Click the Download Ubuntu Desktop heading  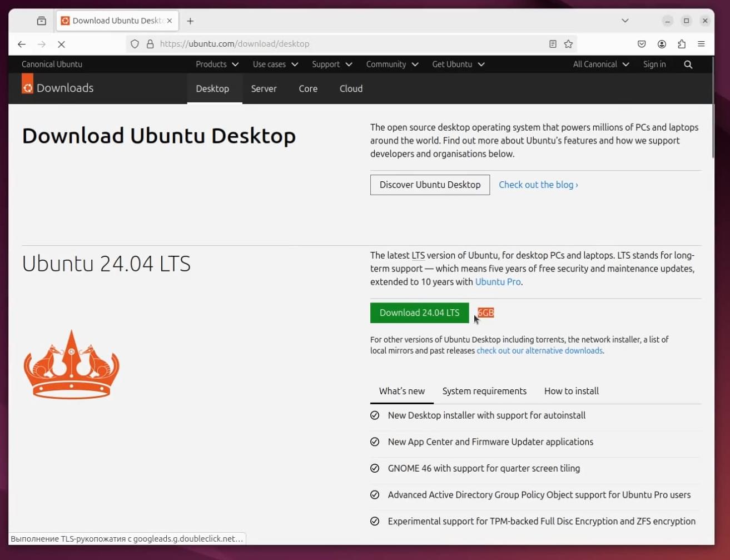pyautogui.click(x=158, y=136)
